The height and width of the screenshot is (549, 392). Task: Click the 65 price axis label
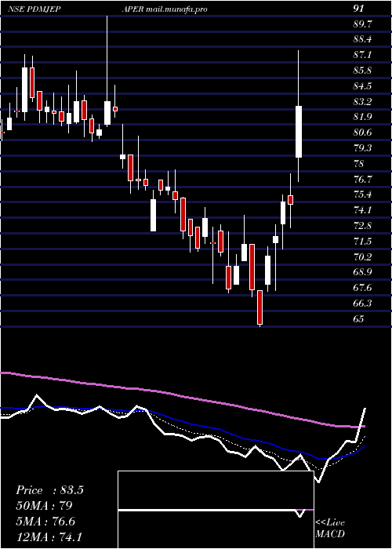click(x=359, y=318)
